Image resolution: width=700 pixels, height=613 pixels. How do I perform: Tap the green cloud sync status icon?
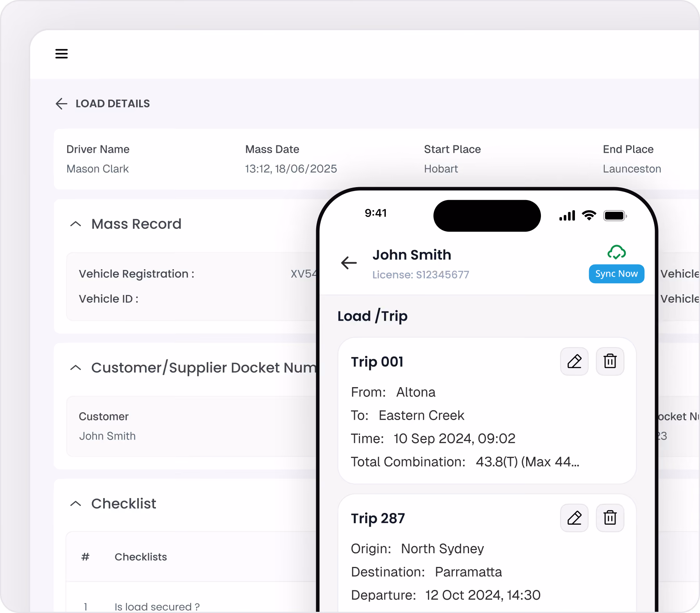[x=616, y=252]
